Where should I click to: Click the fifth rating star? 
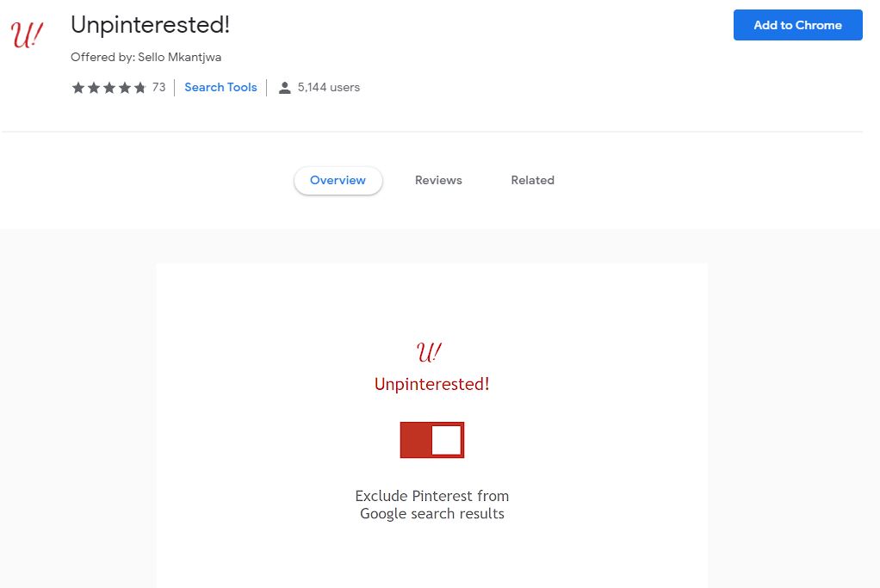coord(139,87)
